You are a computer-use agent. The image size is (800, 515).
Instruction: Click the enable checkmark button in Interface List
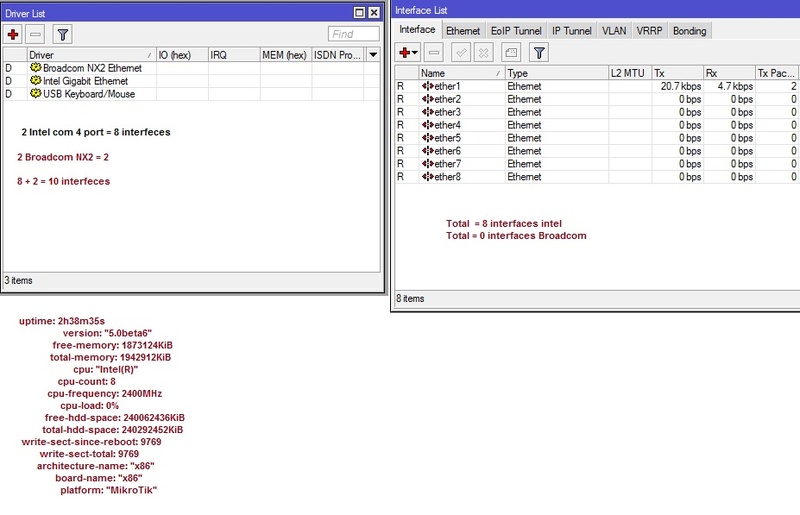461,53
